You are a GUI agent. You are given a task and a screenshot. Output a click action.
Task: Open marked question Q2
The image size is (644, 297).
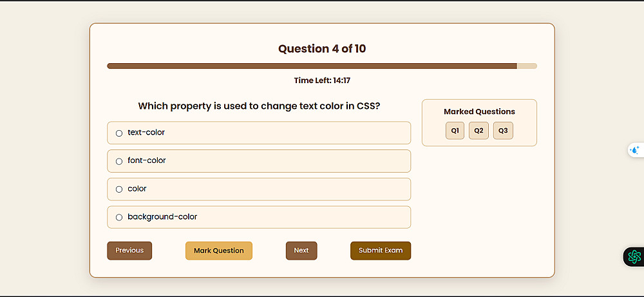478,131
